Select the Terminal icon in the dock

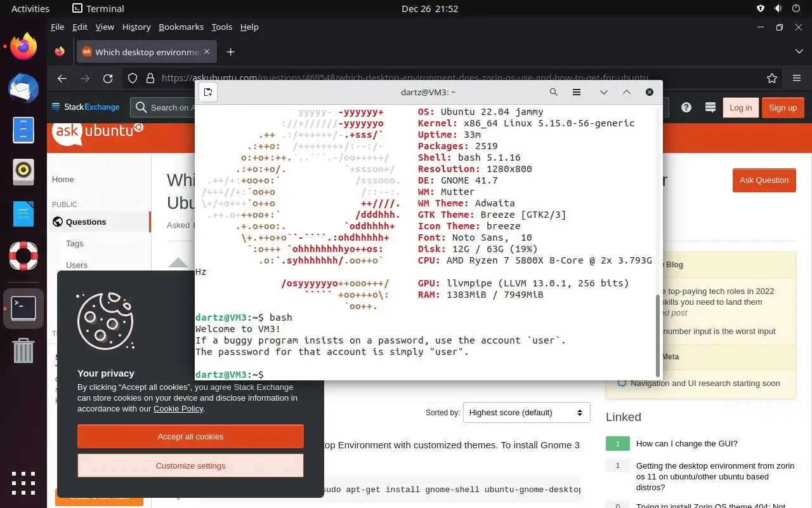[x=23, y=308]
